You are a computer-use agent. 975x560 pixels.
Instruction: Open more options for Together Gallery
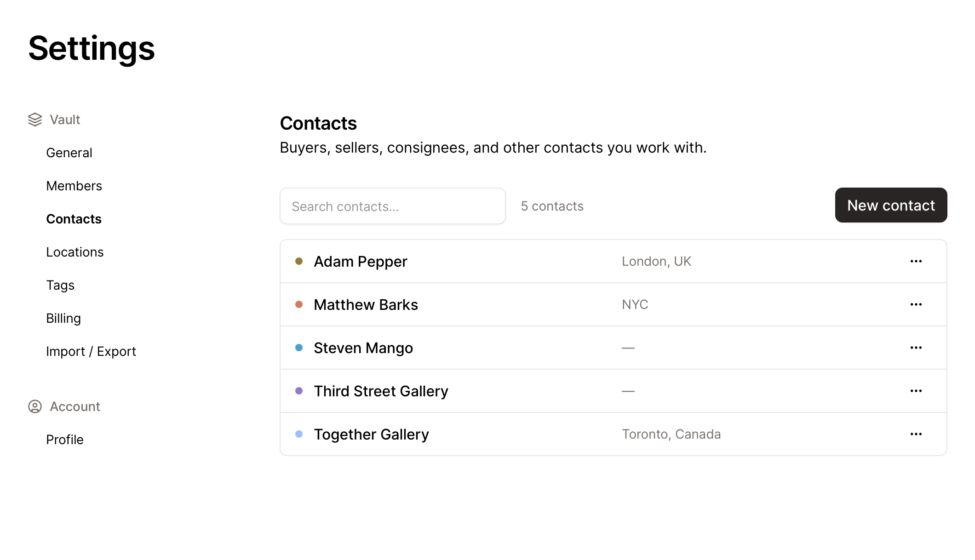tap(916, 434)
